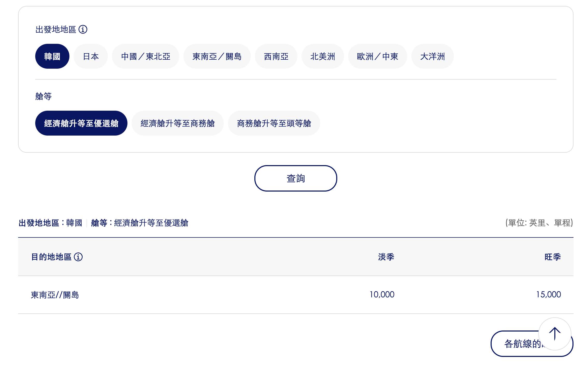Open the 出發地地區 info tooltip icon
Screen dimensions: 588x366
click(82, 30)
